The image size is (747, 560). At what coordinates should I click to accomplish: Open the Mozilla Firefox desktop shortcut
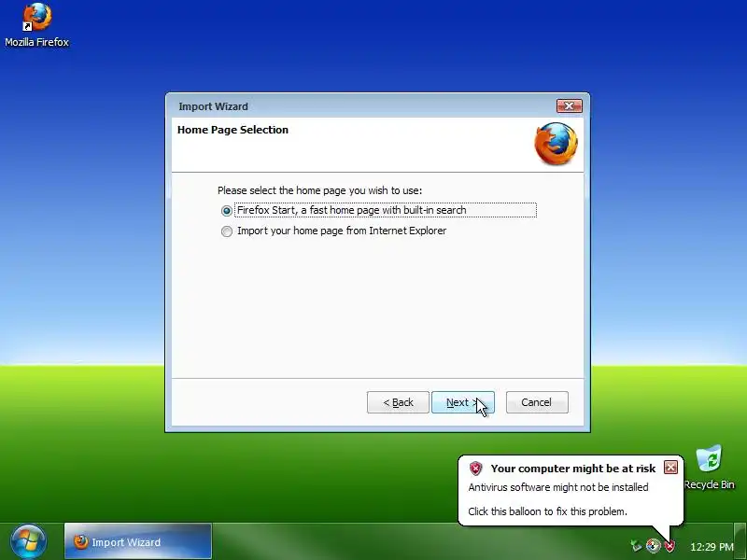tap(36, 25)
